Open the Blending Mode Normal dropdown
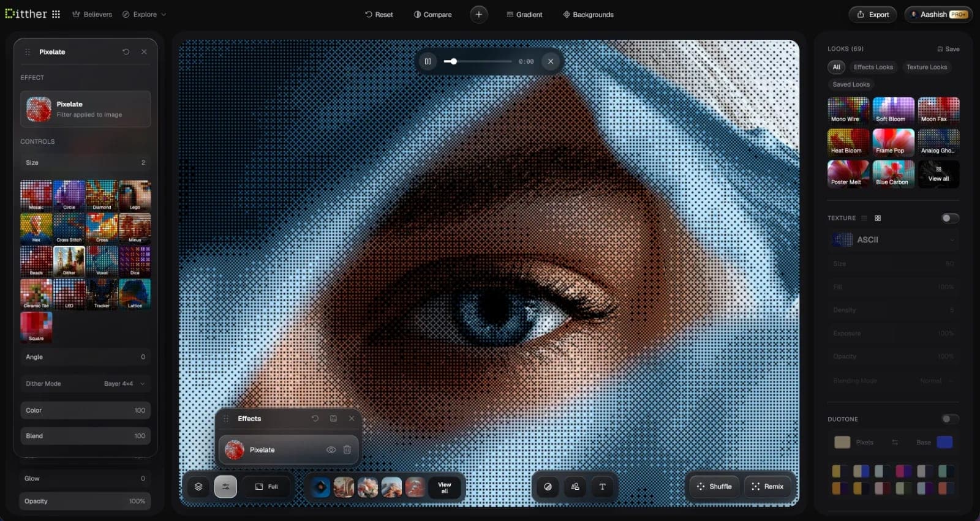The image size is (980, 521). [894, 381]
